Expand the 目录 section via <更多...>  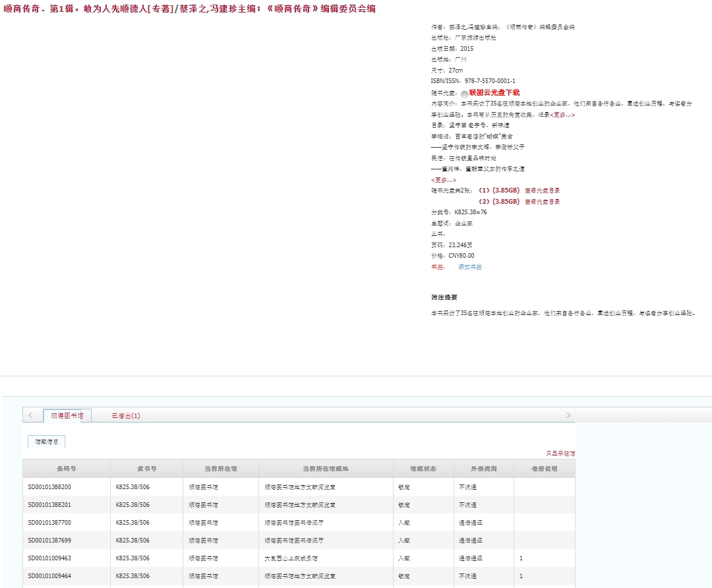[444, 180]
